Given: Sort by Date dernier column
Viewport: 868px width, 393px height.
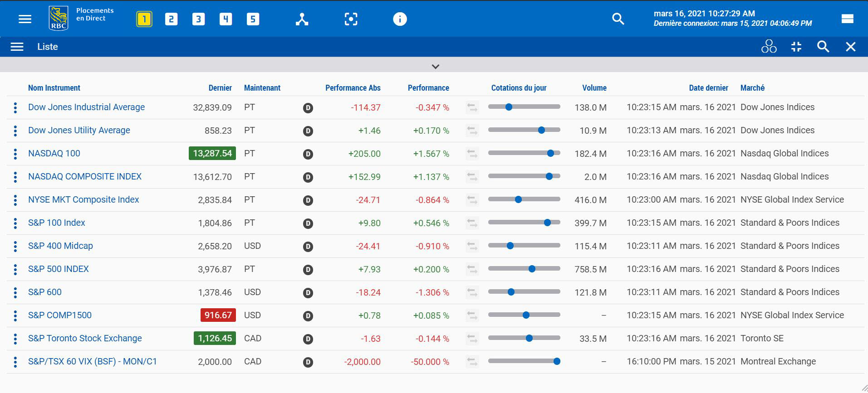Looking at the screenshot, I should click(x=708, y=88).
